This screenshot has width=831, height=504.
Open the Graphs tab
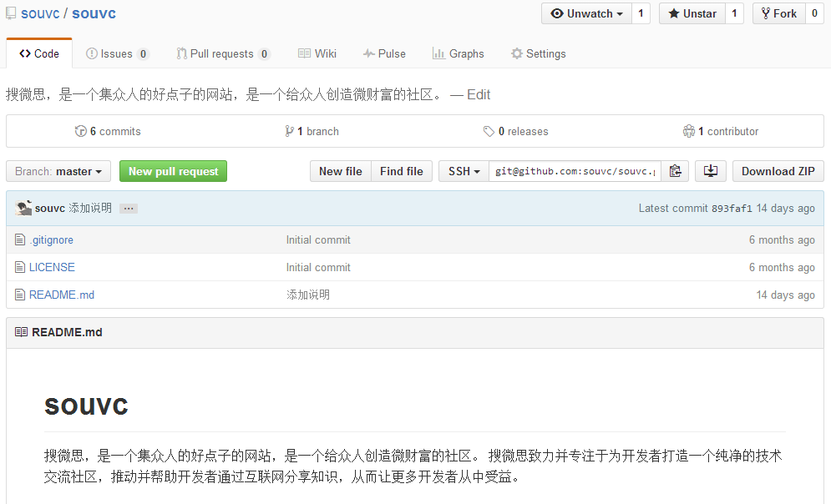[x=458, y=53]
